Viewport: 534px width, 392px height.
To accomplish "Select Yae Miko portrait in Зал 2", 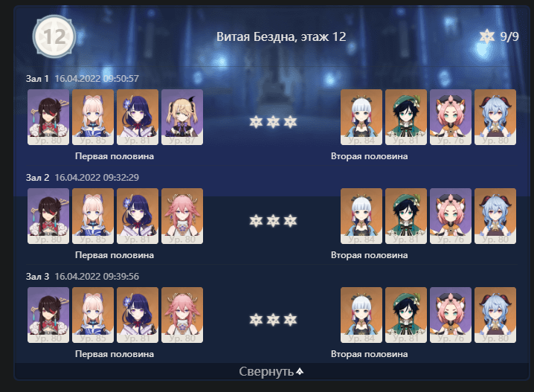I will 182,216.
